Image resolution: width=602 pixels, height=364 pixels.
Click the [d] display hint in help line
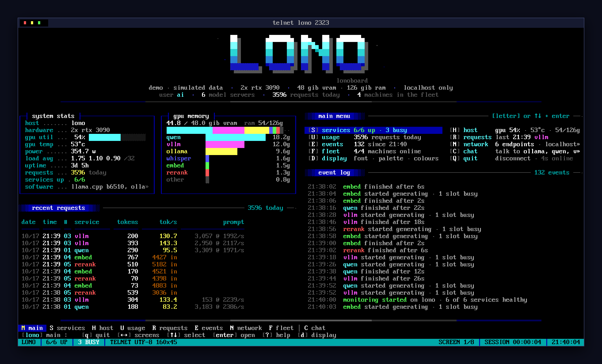pyautogui.click(x=317, y=335)
